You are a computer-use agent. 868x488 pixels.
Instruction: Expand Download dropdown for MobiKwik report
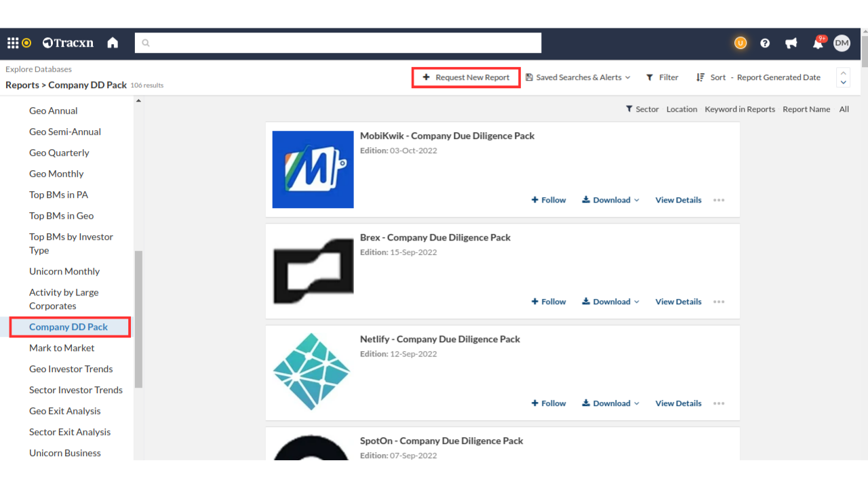click(x=610, y=200)
